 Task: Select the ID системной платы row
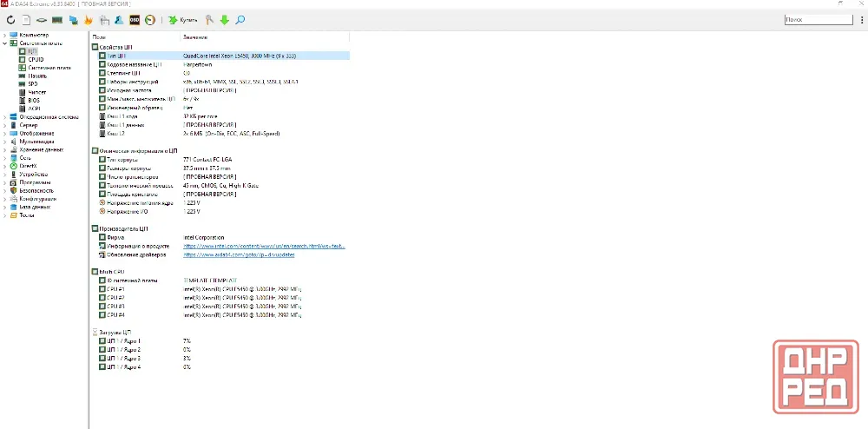coord(224,280)
